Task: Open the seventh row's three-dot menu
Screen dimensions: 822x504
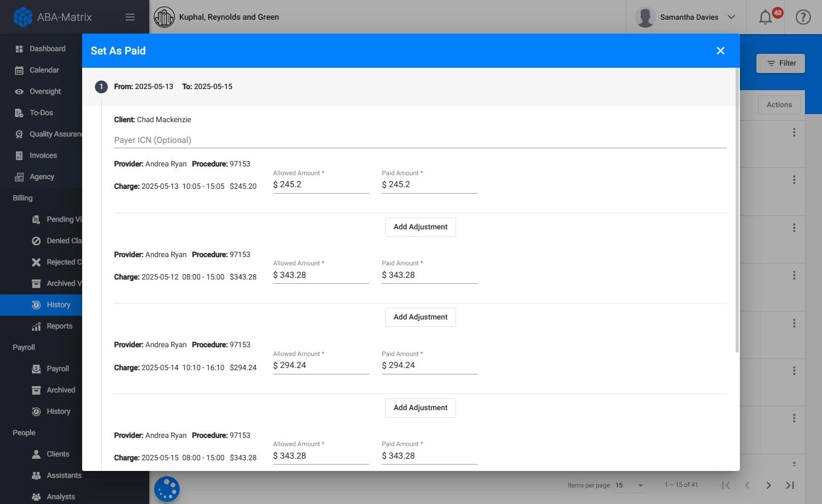Action: pyautogui.click(x=794, y=418)
